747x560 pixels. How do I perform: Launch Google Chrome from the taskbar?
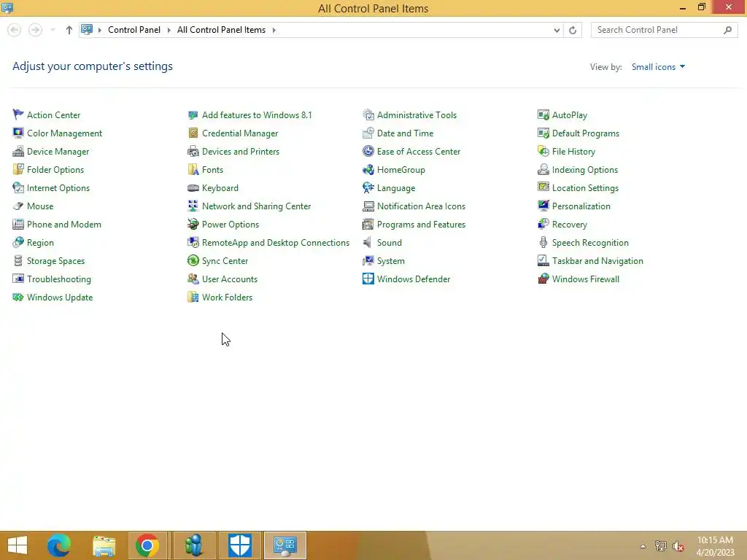pyautogui.click(x=147, y=545)
